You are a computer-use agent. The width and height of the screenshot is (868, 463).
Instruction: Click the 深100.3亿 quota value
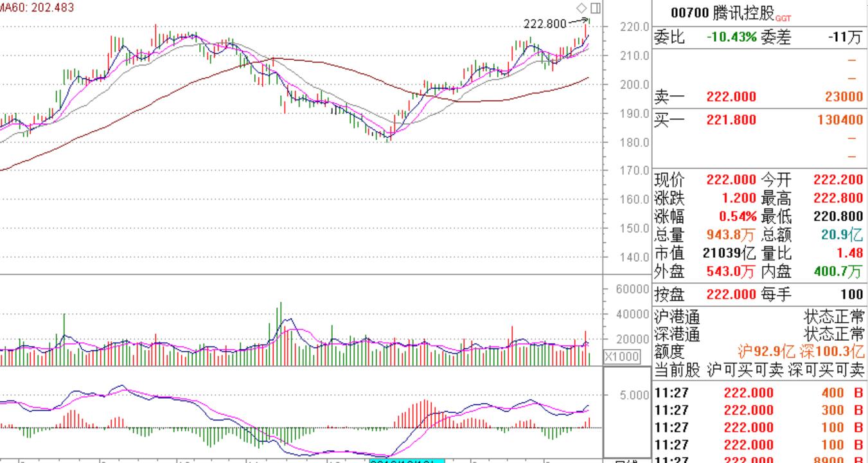coord(834,352)
